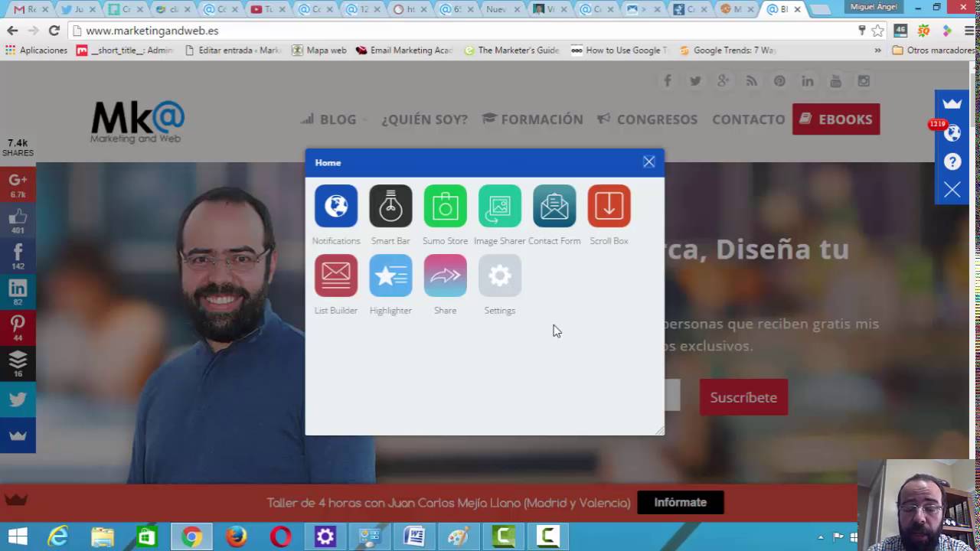Open the FORMACIÓN section
This screenshot has width=980, height=551.
click(x=542, y=119)
